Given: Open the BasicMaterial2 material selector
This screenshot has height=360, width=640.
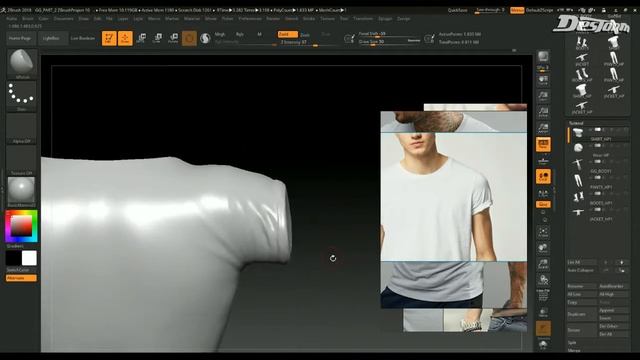Looking at the screenshot, I should pyautogui.click(x=22, y=192).
